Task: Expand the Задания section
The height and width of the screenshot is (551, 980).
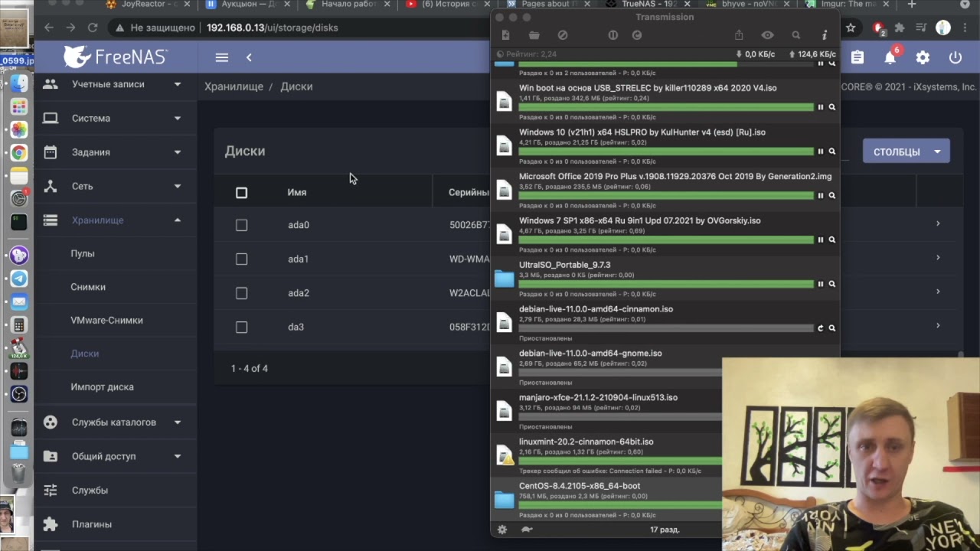Action: 115,152
